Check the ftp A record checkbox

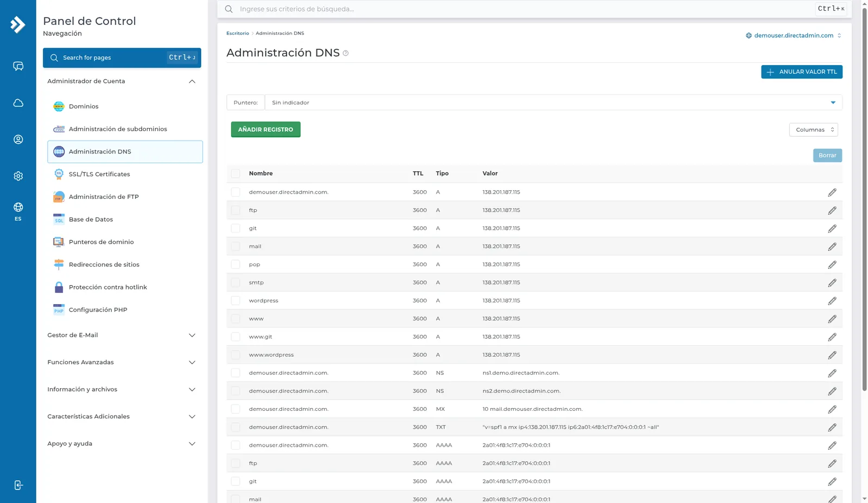[x=235, y=210]
